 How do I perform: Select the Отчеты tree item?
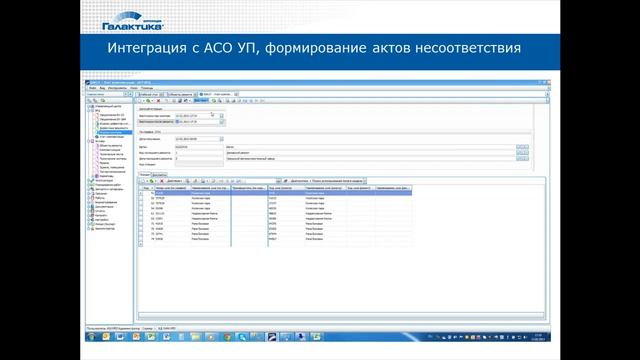click(100, 211)
